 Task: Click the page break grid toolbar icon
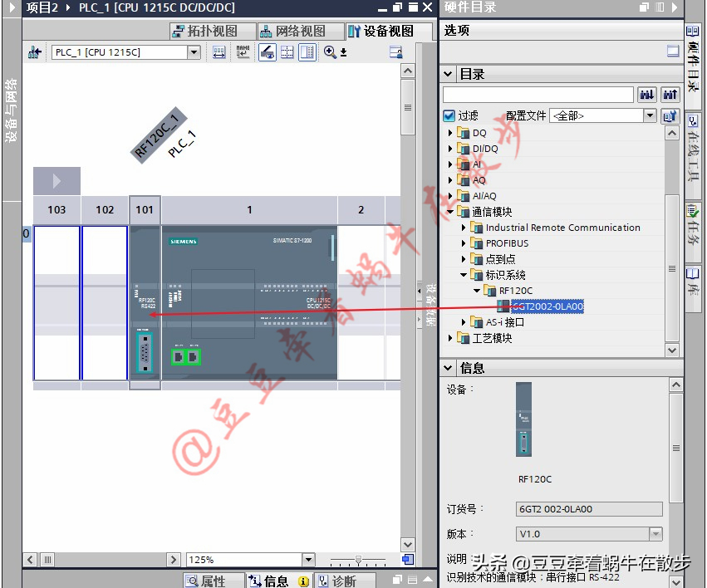287,52
